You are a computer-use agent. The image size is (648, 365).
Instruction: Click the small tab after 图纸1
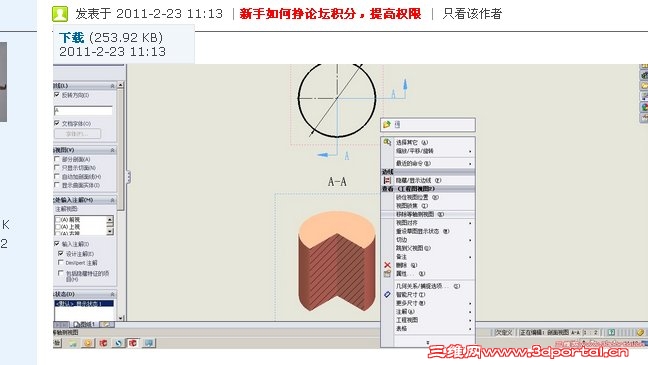click(x=106, y=324)
